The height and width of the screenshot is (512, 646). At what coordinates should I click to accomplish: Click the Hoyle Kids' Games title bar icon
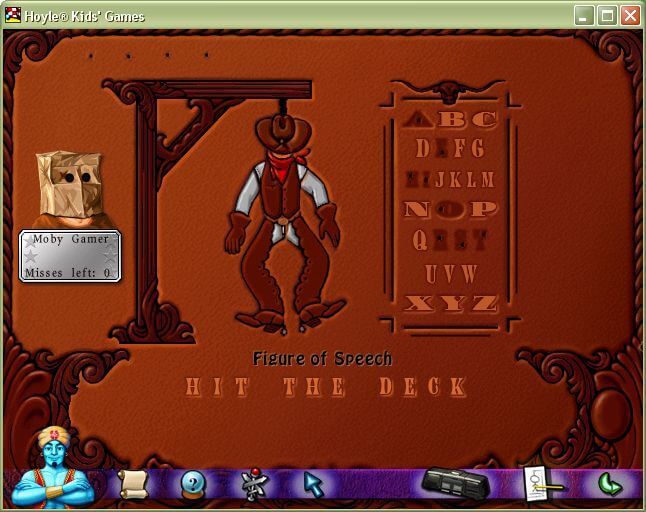(x=13, y=16)
